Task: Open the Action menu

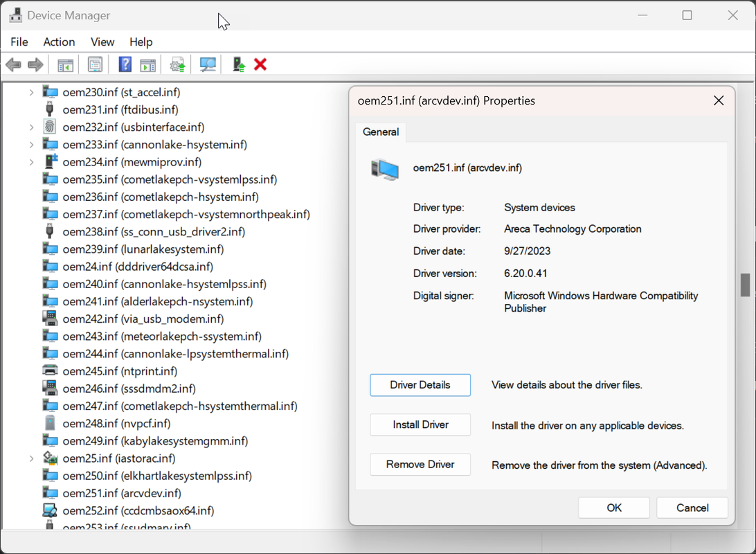Action: pyautogui.click(x=59, y=42)
